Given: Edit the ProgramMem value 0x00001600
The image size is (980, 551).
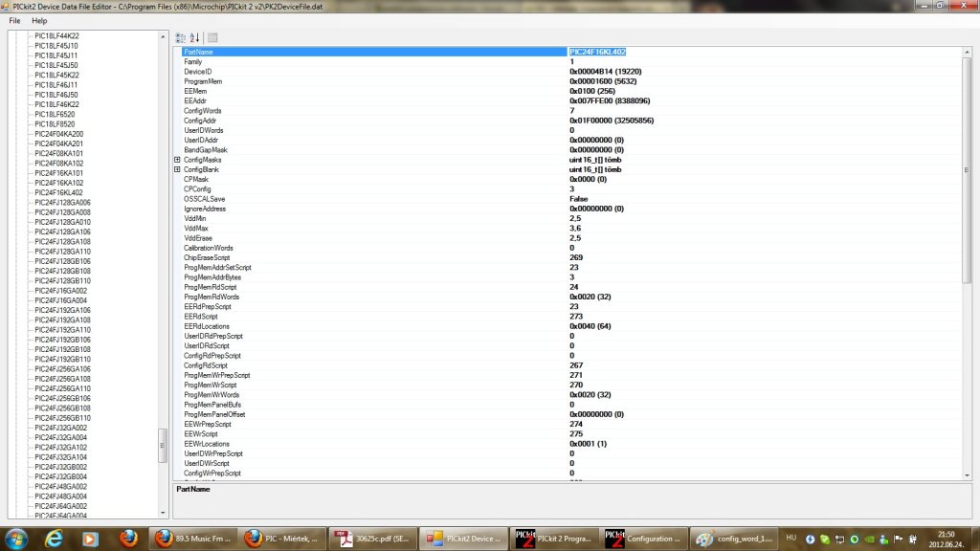Looking at the screenshot, I should click(x=603, y=81).
